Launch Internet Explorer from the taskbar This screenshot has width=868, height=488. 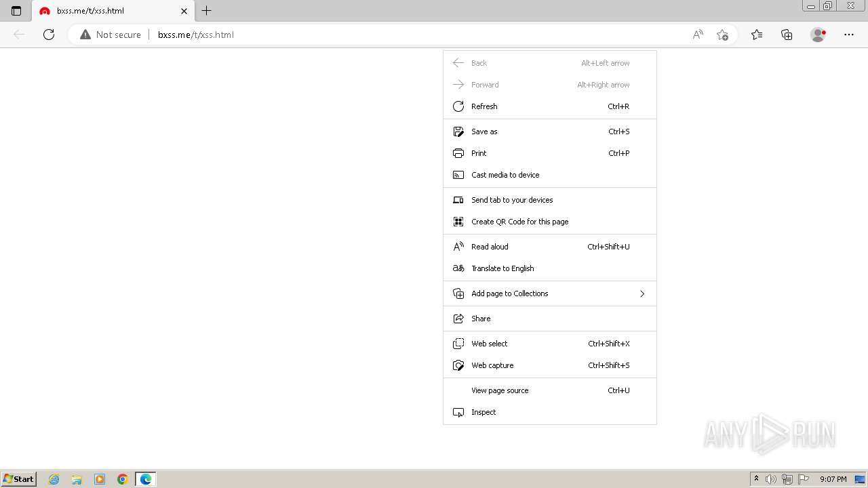pyautogui.click(x=54, y=479)
